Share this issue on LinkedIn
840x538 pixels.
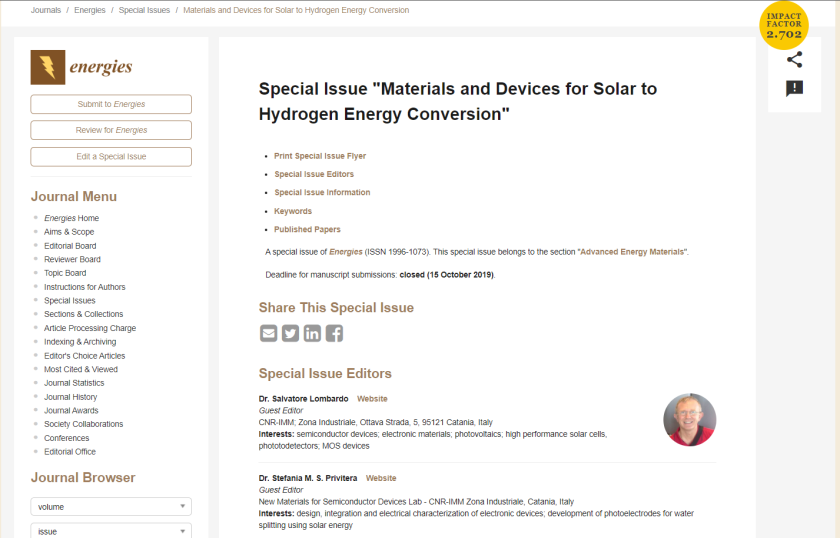pos(312,333)
